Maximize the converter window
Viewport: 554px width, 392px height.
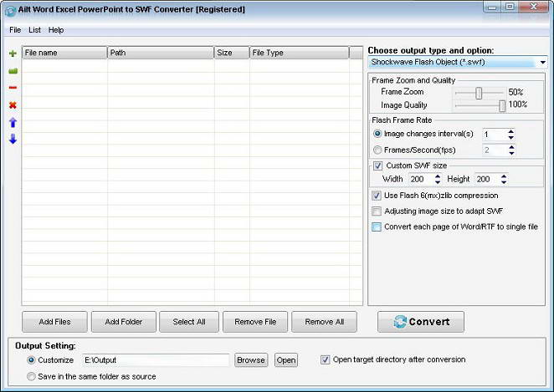coord(510,7)
